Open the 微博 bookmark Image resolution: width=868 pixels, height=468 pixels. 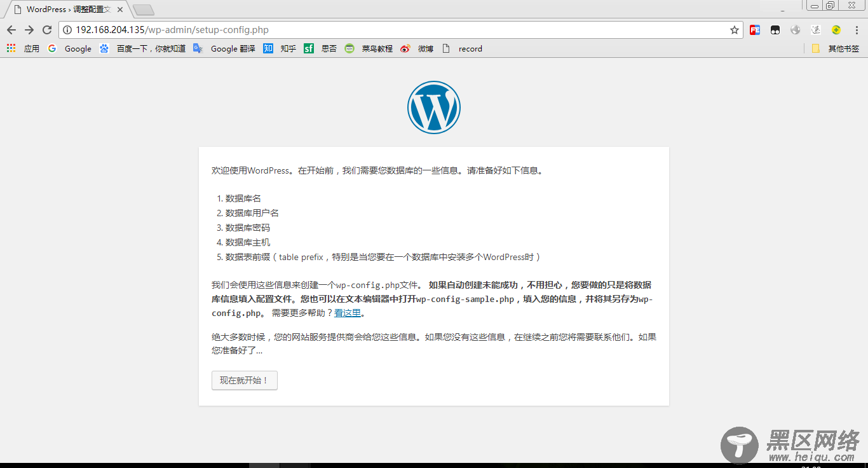pyautogui.click(x=417, y=48)
